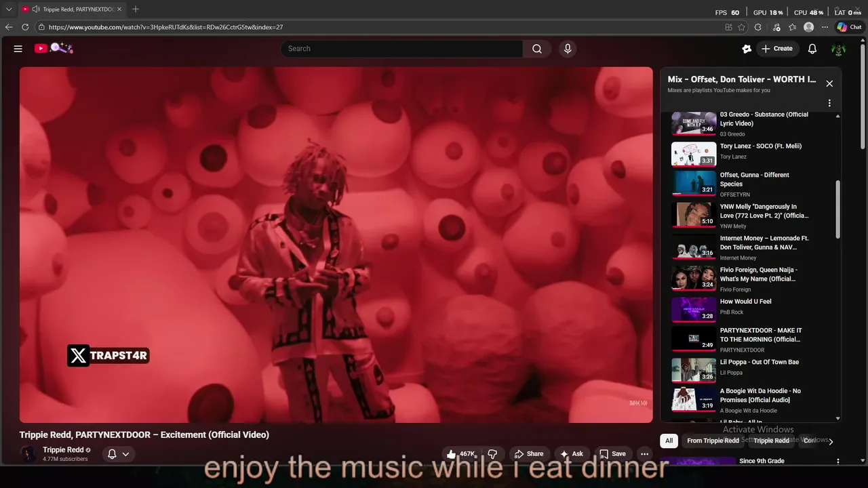Open the browser favorites list icon
Image resolution: width=868 pixels, height=488 pixels.
[793, 27]
